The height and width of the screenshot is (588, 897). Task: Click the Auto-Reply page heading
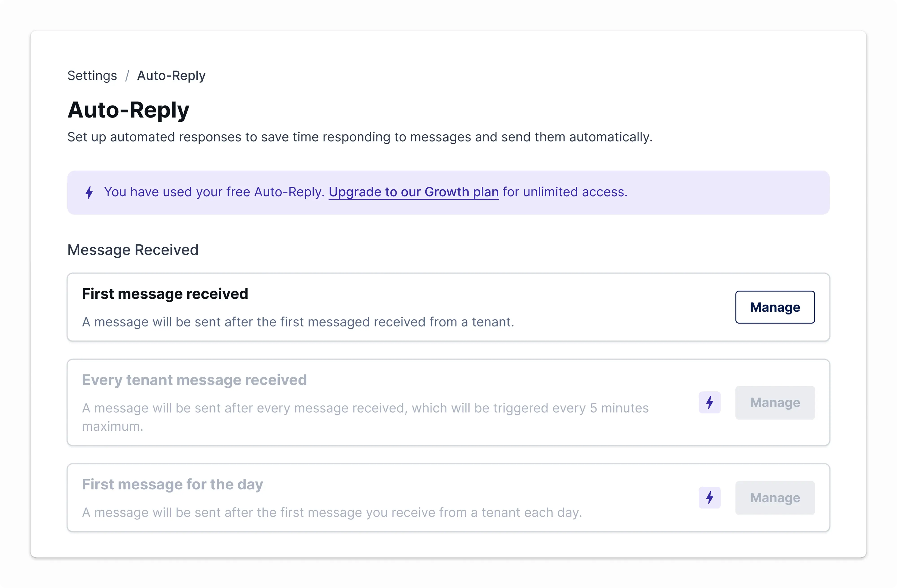tap(128, 110)
